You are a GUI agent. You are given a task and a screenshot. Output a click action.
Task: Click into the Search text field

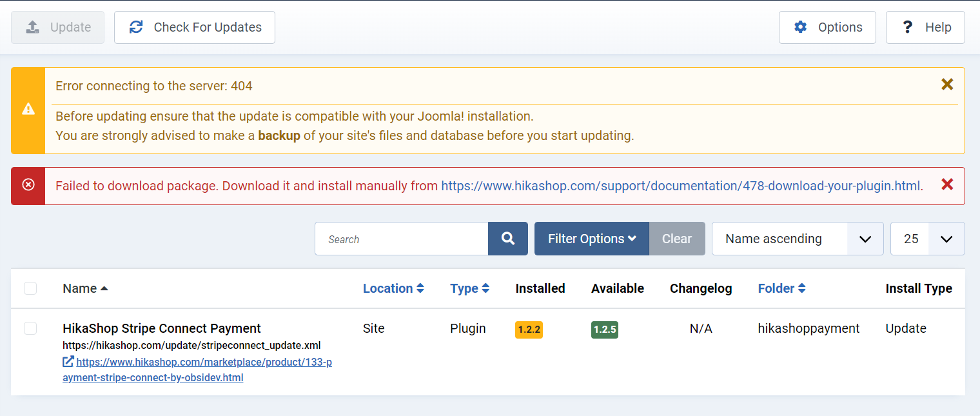402,239
